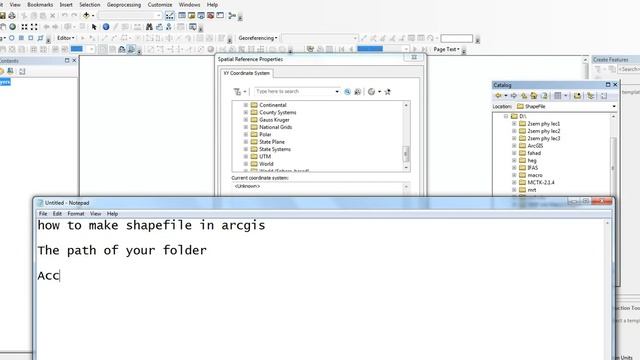Open the ArcToolbox window icon
Image resolution: width=640 pixels, height=360 pixels.
(211, 16)
